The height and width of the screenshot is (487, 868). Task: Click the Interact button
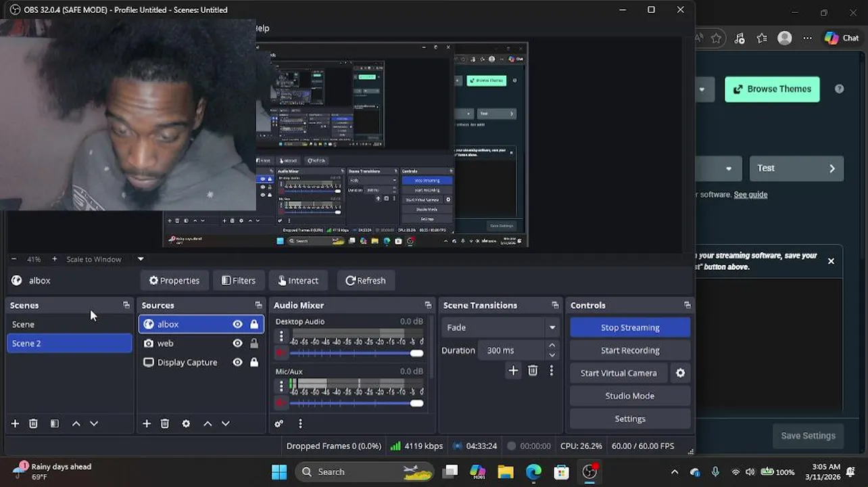[298, 280]
